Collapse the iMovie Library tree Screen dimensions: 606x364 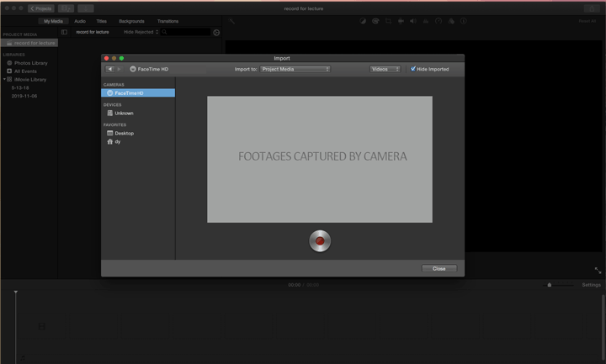(3, 79)
